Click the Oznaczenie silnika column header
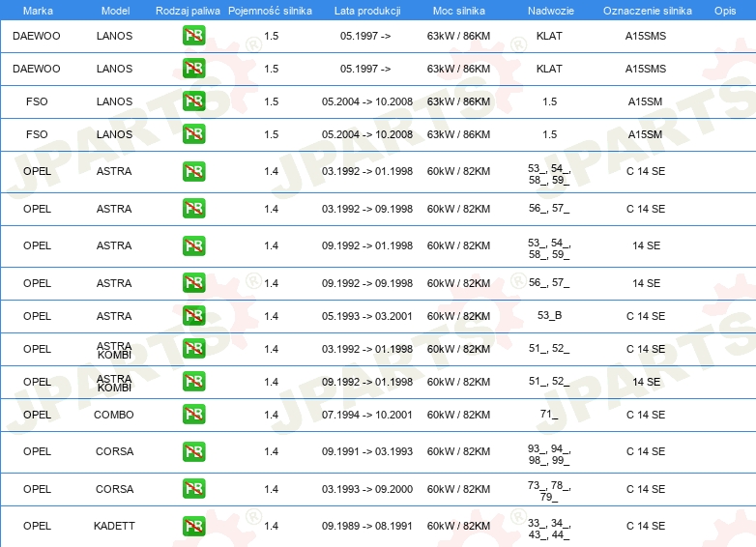Viewport: 756px width, 547px height. coord(648,11)
